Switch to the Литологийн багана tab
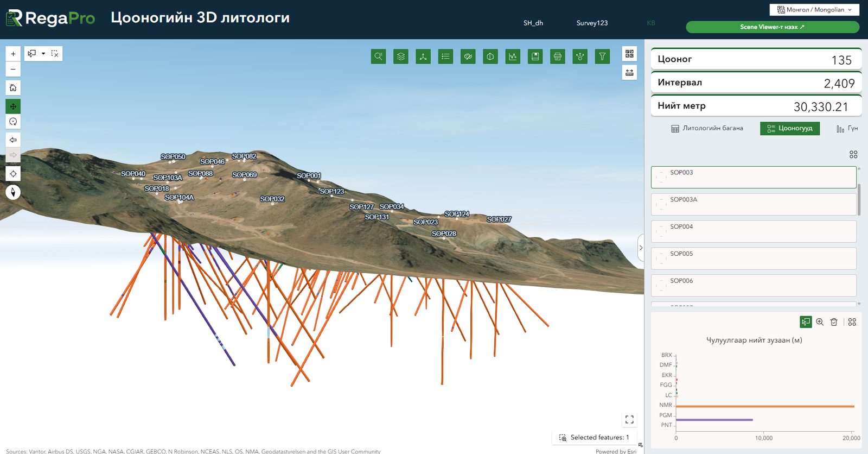The width and height of the screenshot is (868, 454). pos(707,129)
